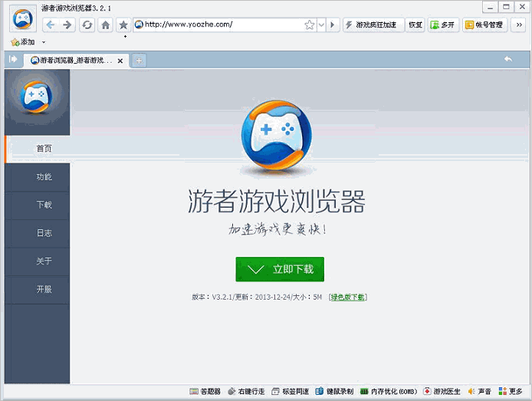The height and width of the screenshot is (401, 532).
Task: Open the dropdown arrow next to 添加
Action: [44, 42]
